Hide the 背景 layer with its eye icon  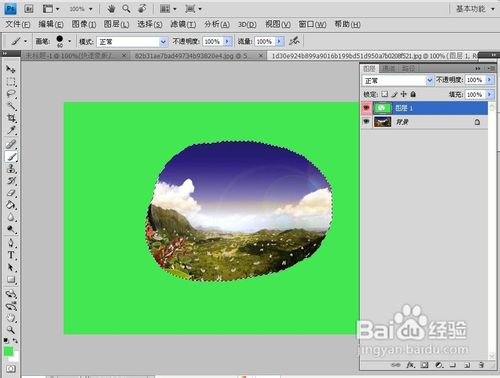pyautogui.click(x=366, y=122)
